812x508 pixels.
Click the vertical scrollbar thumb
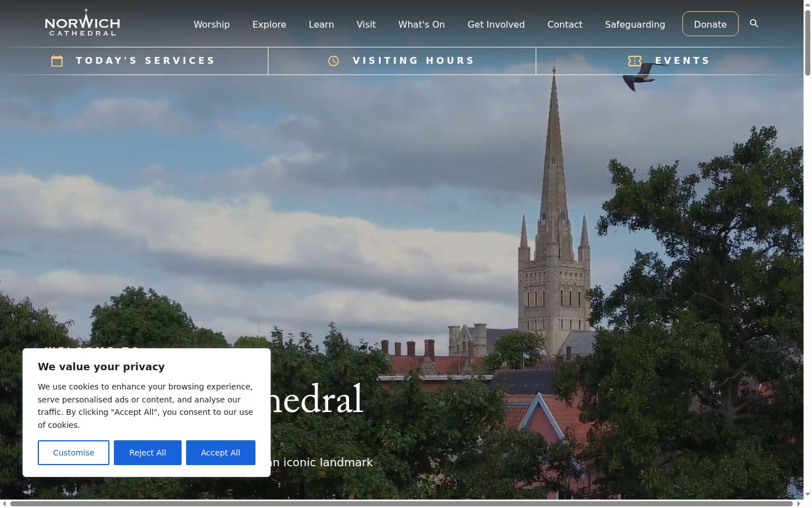[807, 42]
